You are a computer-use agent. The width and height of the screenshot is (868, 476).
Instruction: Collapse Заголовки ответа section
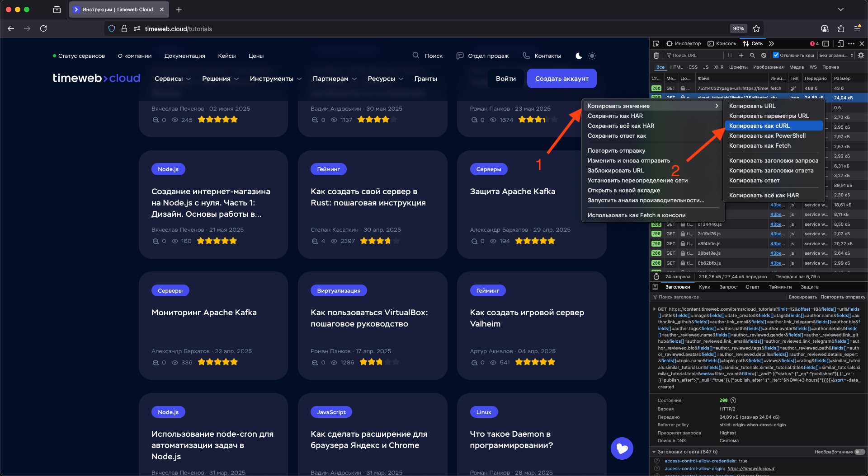click(x=654, y=452)
